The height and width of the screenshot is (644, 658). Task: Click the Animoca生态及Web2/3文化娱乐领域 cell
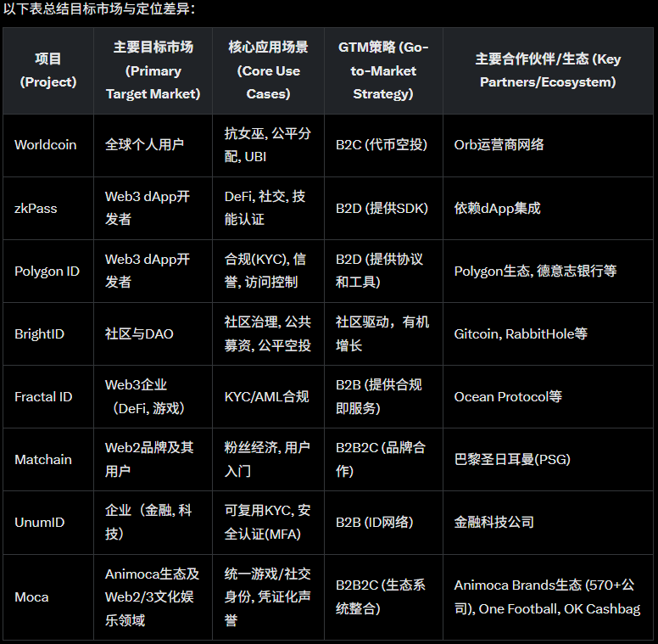coord(153,597)
